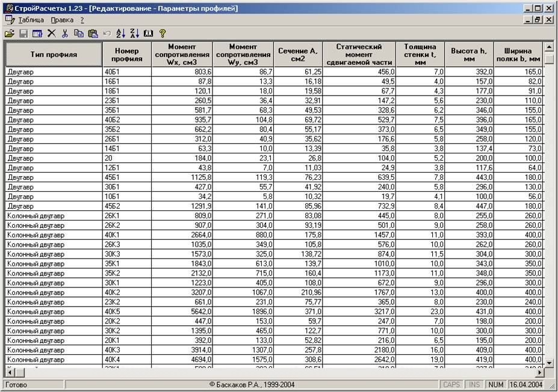Sort descending with the Z-A icon
The width and height of the screenshot is (558, 392).
(134, 34)
